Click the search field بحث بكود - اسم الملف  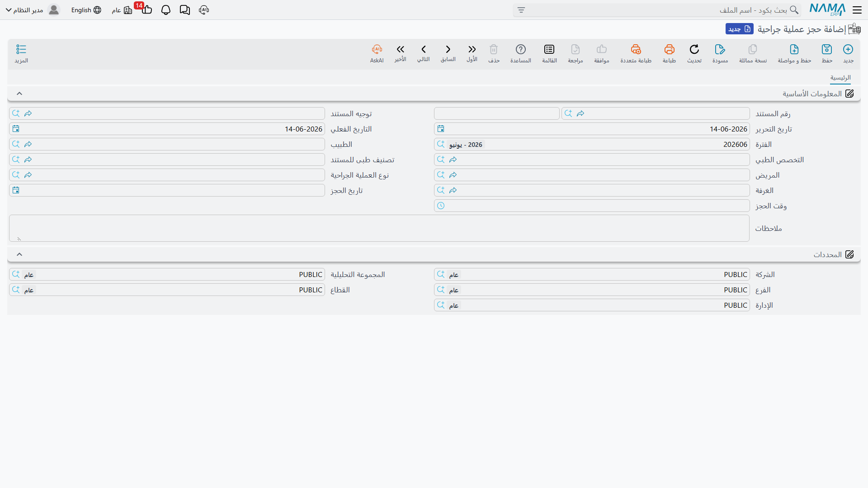(657, 10)
